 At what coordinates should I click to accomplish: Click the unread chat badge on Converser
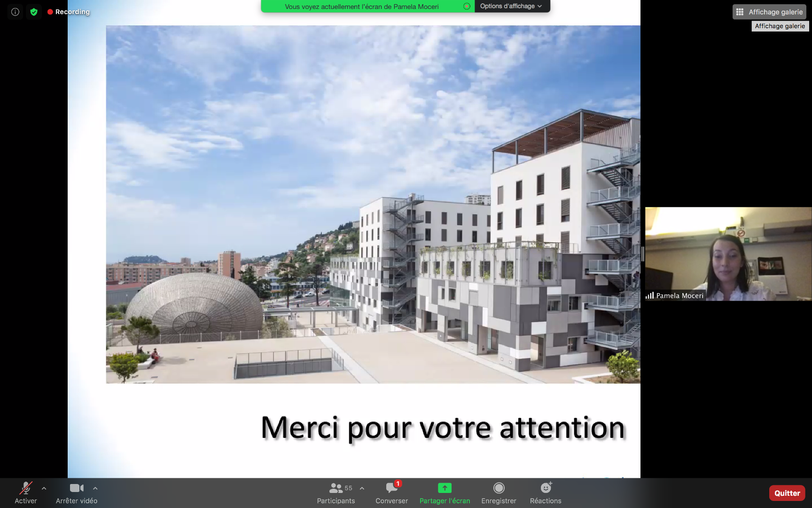pyautogui.click(x=398, y=484)
